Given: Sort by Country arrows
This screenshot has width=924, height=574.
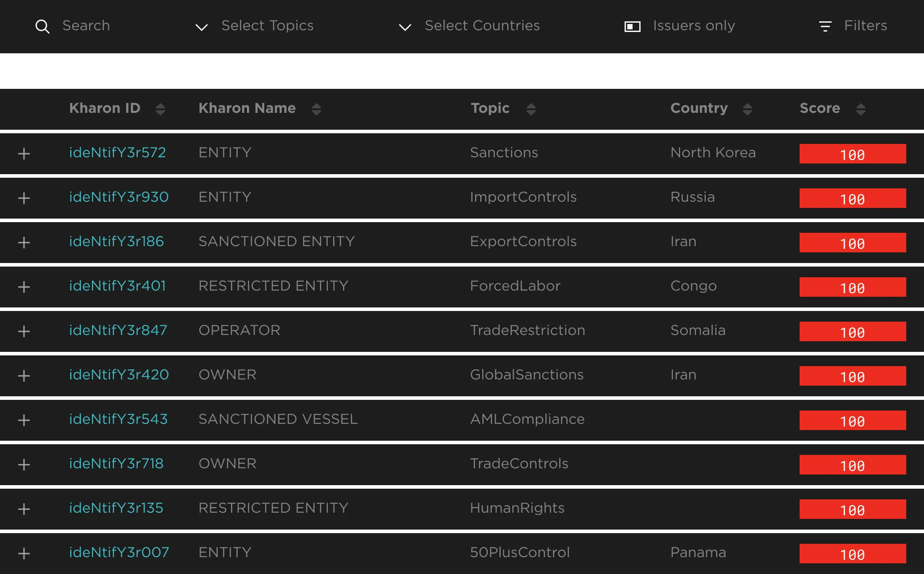Looking at the screenshot, I should tap(747, 109).
